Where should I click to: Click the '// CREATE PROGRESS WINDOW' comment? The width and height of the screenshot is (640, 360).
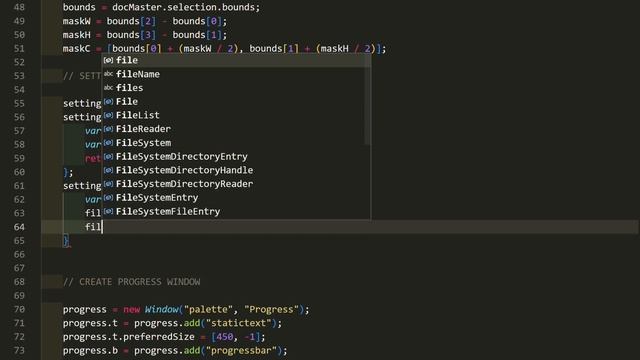(131, 282)
